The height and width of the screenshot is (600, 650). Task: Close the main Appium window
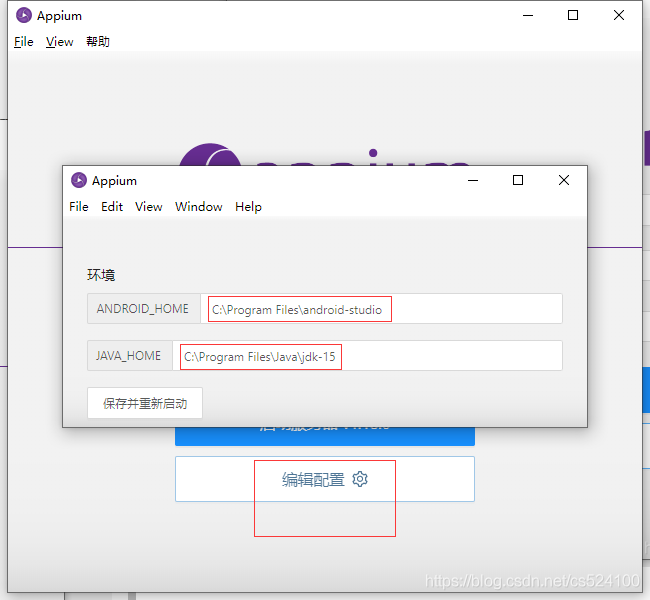tap(619, 15)
